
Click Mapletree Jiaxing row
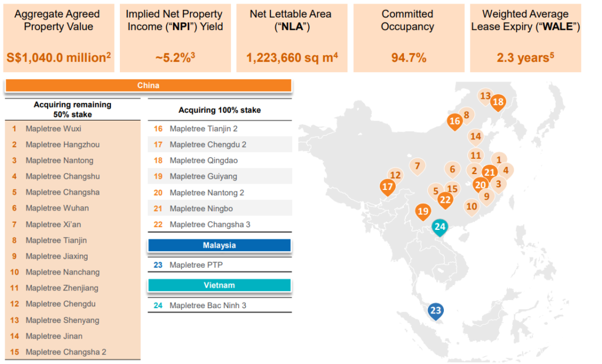tap(72, 256)
